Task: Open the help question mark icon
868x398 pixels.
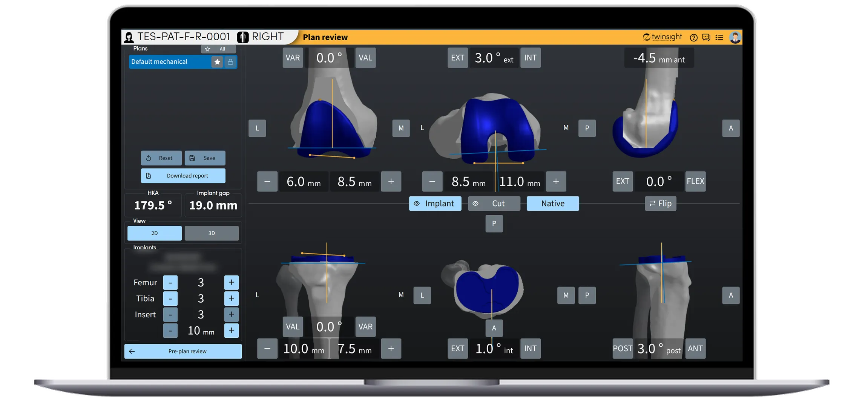Action: 693,37
